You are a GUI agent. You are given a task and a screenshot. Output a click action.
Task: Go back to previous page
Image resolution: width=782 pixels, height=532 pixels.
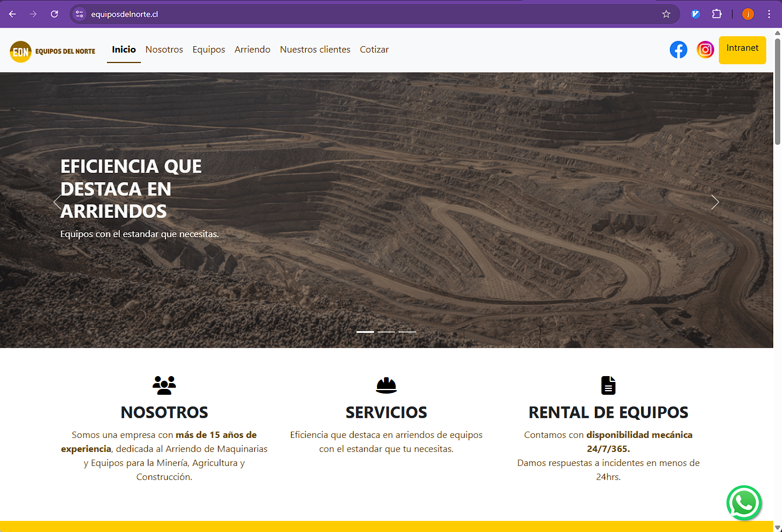[12, 14]
